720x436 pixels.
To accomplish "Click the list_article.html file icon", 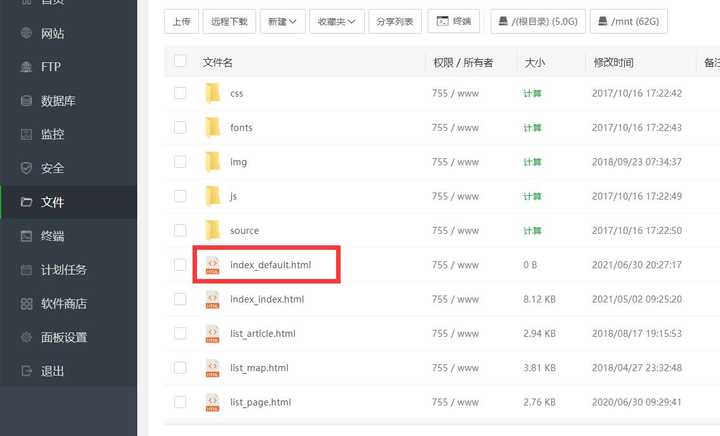I will click(213, 333).
